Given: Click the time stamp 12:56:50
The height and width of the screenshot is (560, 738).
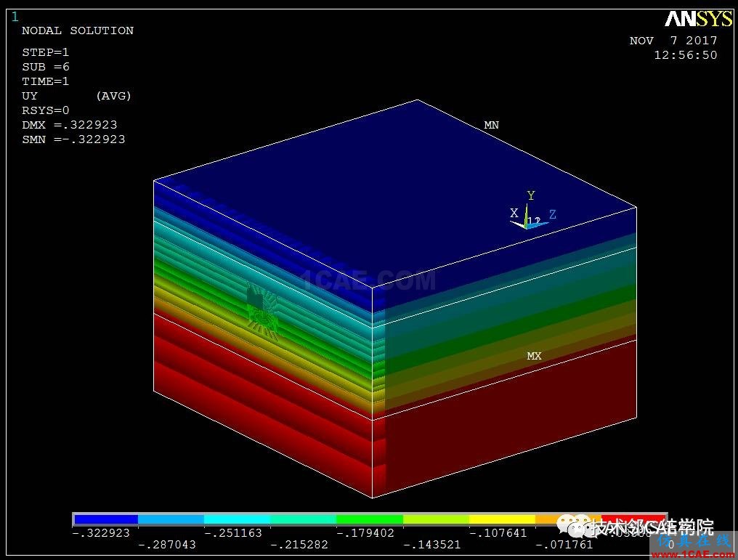Looking at the screenshot, I should pyautogui.click(x=686, y=55).
